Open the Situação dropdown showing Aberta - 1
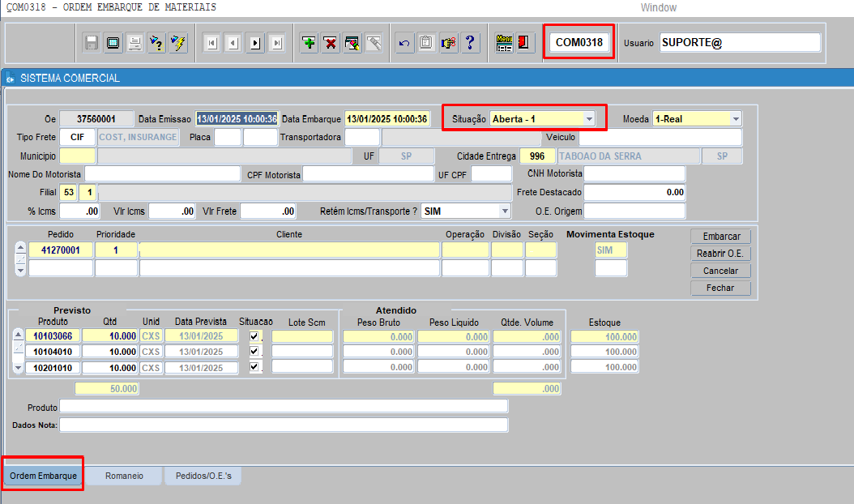 pyautogui.click(x=589, y=119)
